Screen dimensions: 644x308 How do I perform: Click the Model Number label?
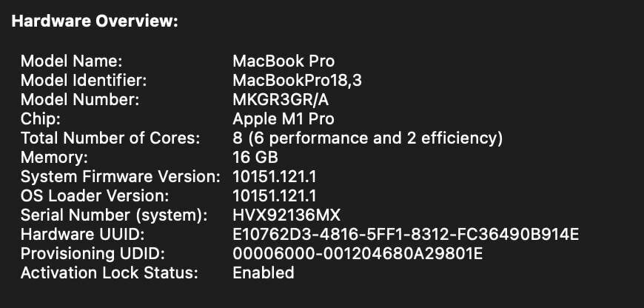[80, 100]
